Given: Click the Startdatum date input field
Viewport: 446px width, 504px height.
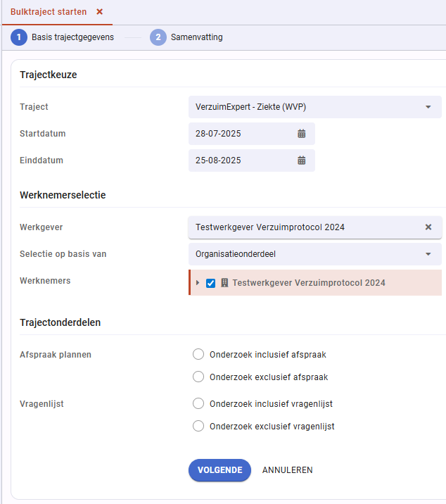Looking at the screenshot, I should (252, 134).
